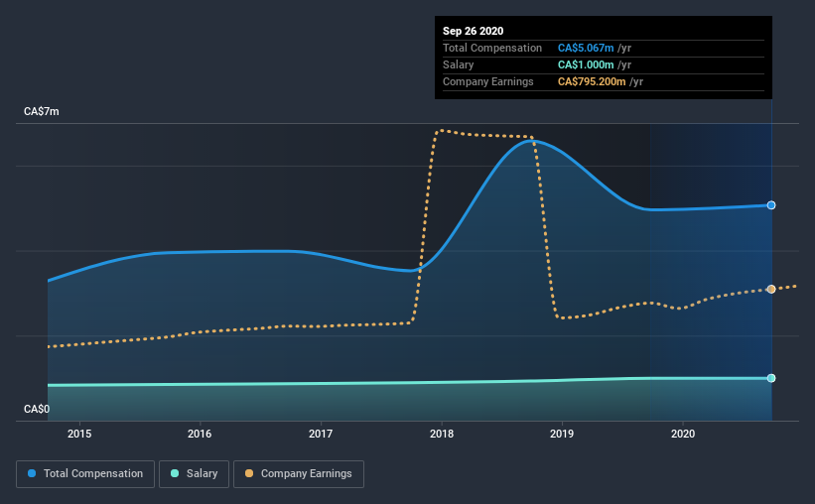Click the Total Compensation tooltip row label
This screenshot has width=815, height=504.
tap(492, 48)
